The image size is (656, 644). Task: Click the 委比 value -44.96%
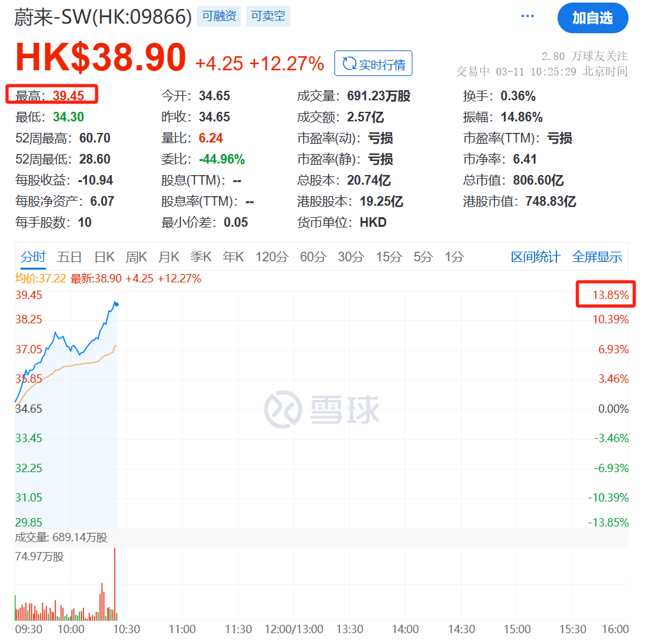pos(222,159)
